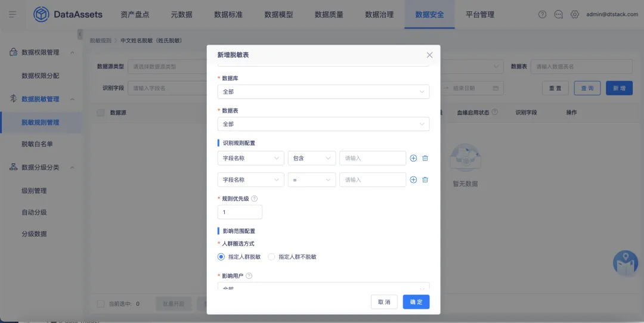Open the messages chat icon

click(558, 14)
